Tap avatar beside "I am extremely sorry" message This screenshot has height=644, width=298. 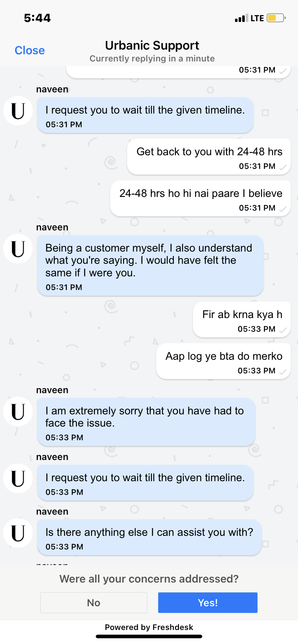pos(18,411)
